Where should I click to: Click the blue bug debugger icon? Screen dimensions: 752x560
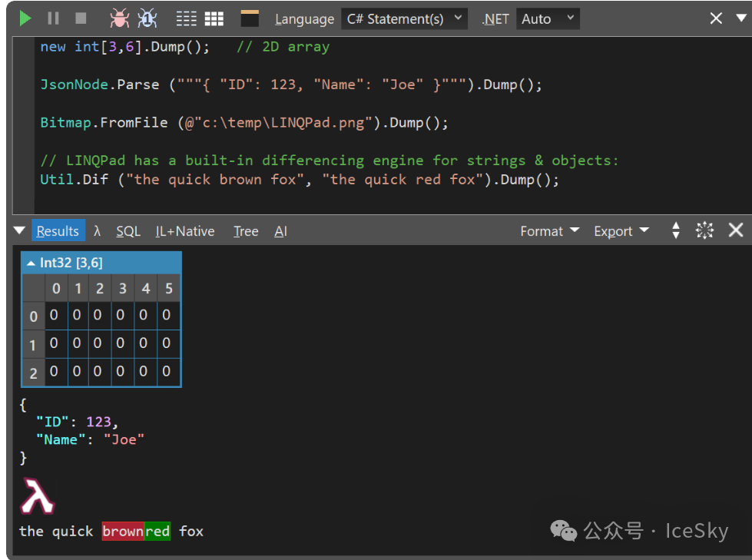(147, 18)
